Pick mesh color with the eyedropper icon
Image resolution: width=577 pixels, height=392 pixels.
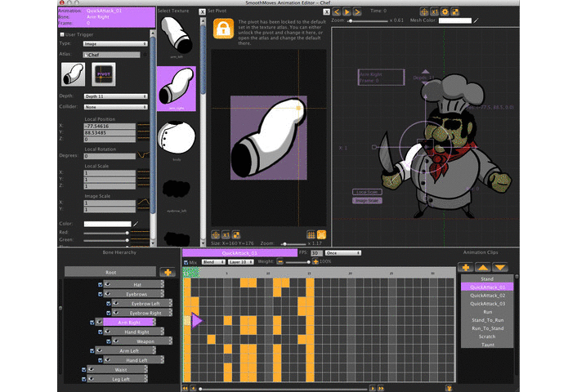point(476,20)
